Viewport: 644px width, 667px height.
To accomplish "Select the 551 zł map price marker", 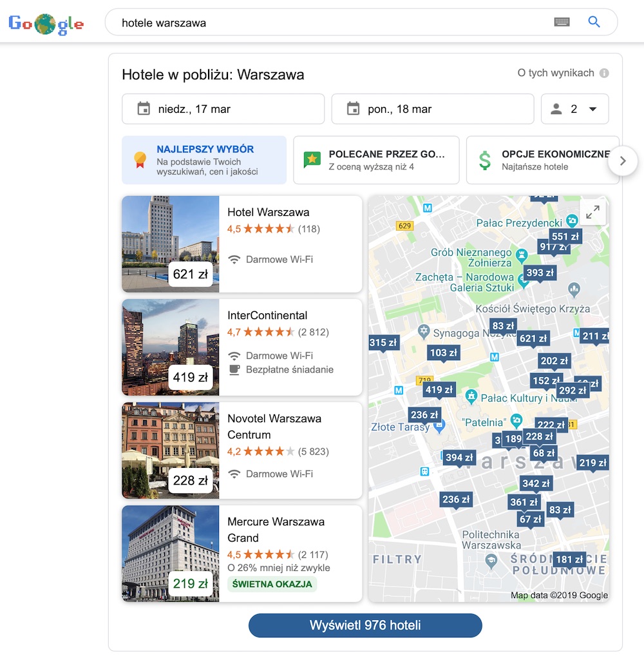I will tap(565, 237).
